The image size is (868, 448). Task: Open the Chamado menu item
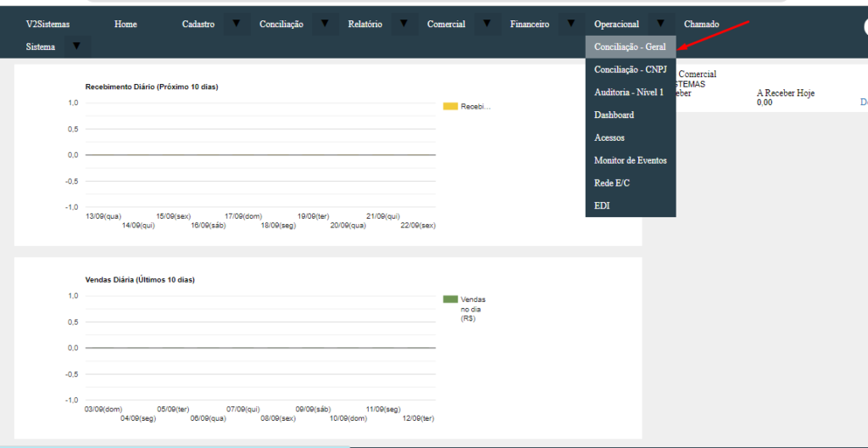(x=701, y=24)
